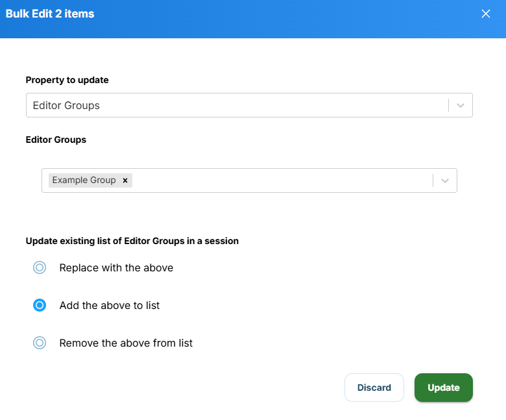Viewport: 506px width, 420px height.
Task: Click the Update existing list heading
Action: [x=132, y=241]
